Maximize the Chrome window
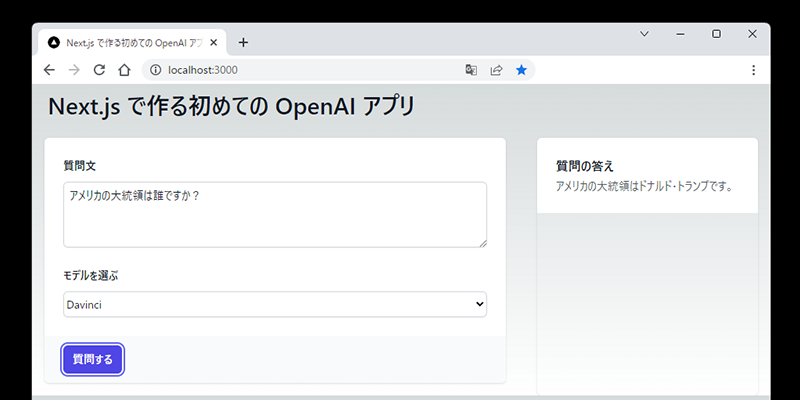 click(716, 34)
